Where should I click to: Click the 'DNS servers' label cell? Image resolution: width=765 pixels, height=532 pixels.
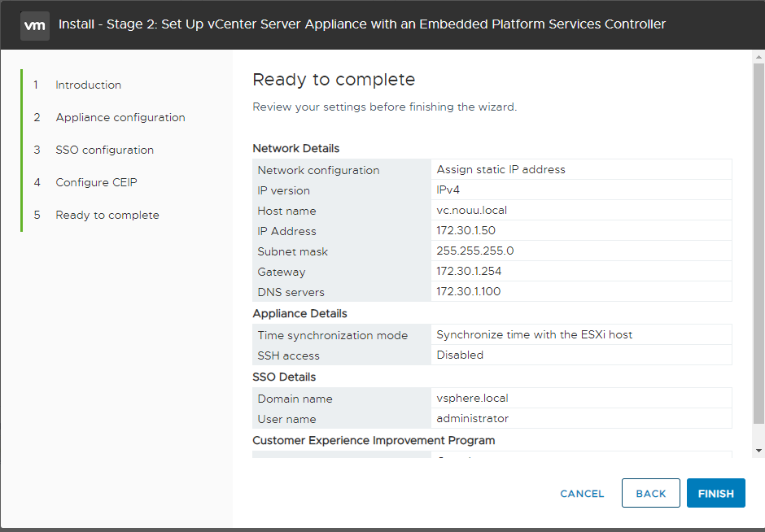pos(342,291)
